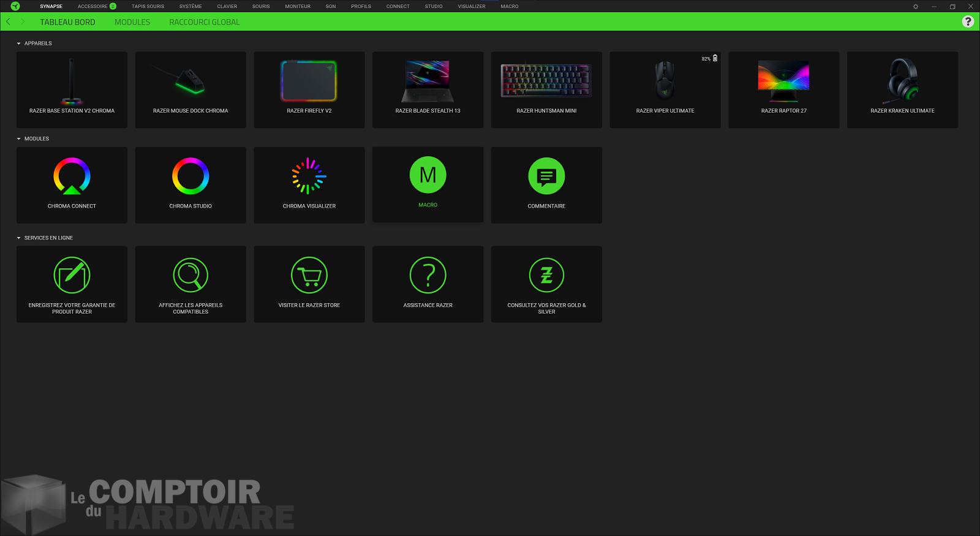Switch to the Studio tab
Viewport: 980px width, 536px height.
(434, 6)
